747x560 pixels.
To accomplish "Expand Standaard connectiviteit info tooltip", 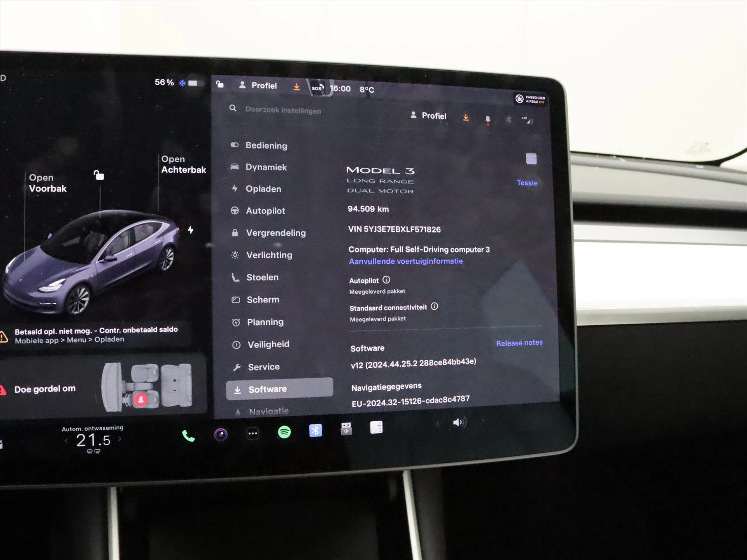I will click(439, 306).
